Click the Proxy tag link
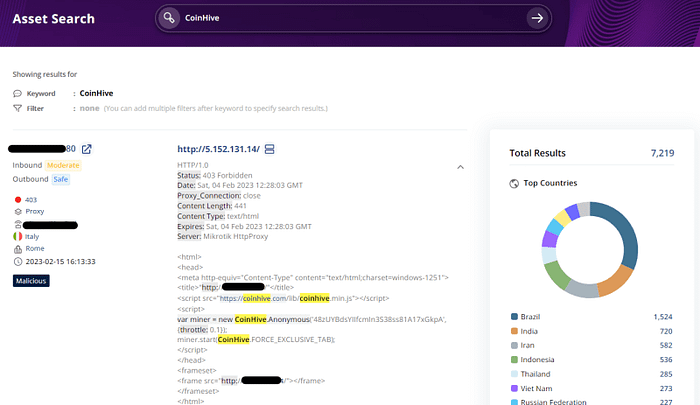 pyautogui.click(x=34, y=212)
